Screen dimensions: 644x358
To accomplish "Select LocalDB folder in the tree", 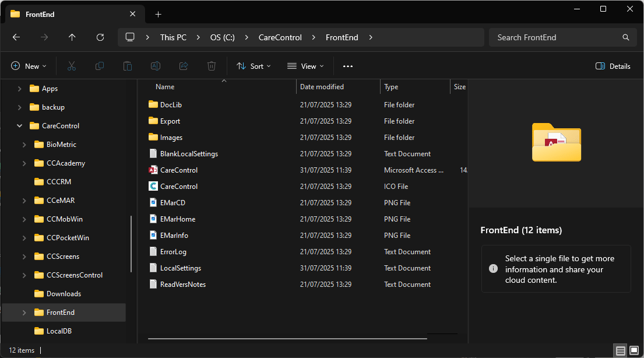I will tap(59, 331).
